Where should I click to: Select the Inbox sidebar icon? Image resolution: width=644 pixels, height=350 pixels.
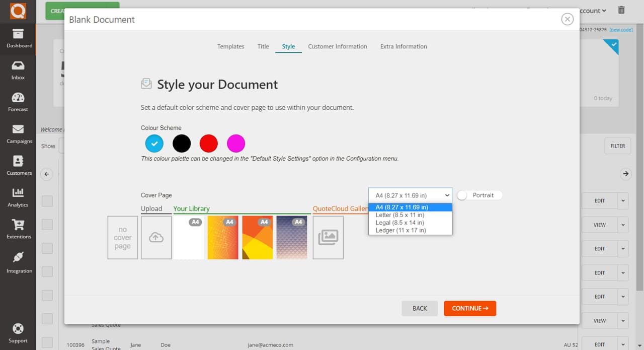(18, 71)
